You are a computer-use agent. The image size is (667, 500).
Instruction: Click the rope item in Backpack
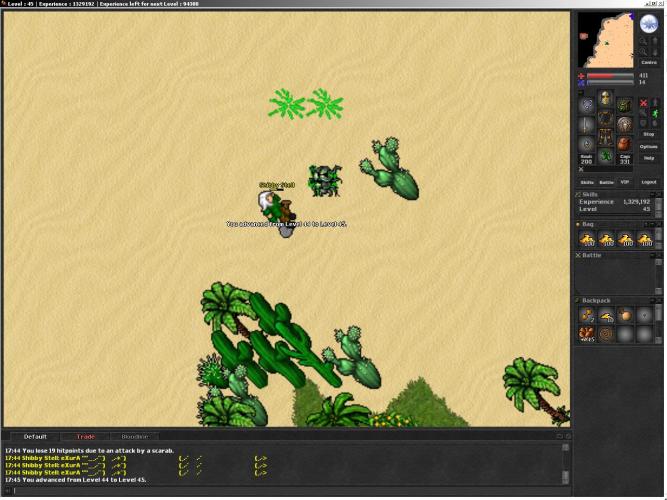pyautogui.click(x=606, y=333)
